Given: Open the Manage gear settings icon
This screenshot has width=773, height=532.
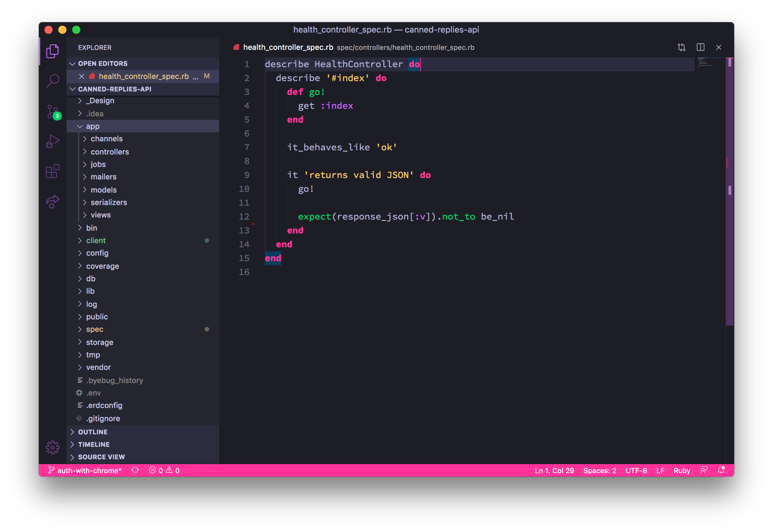Looking at the screenshot, I should 53,447.
